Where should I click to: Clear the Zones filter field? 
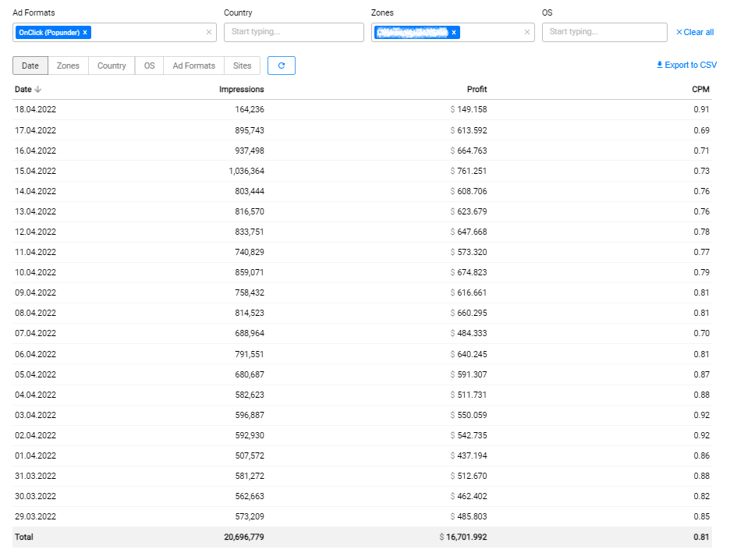pyautogui.click(x=527, y=32)
